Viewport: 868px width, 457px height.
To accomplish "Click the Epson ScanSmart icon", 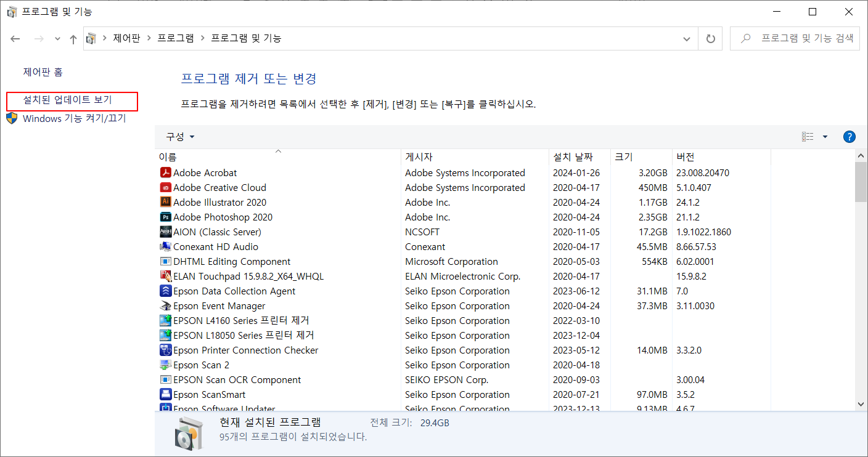I will coord(165,395).
